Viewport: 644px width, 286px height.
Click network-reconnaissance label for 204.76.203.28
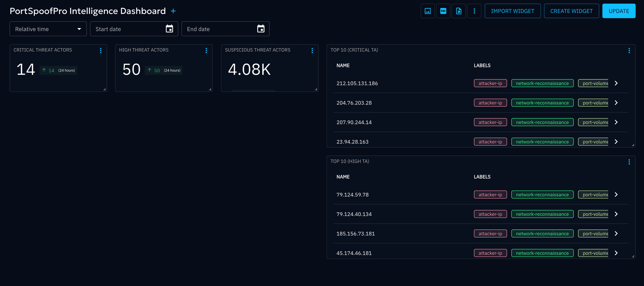tap(542, 102)
